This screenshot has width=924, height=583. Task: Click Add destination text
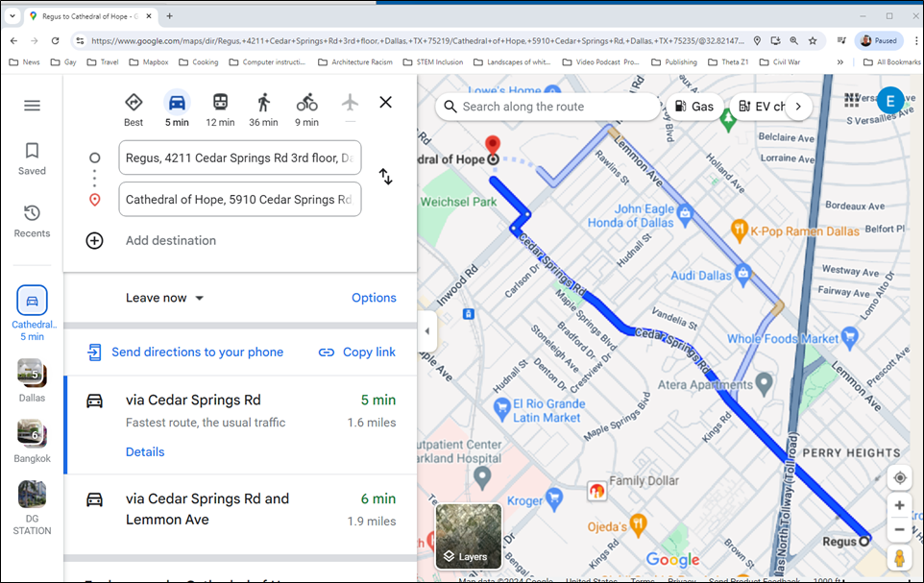[171, 240]
